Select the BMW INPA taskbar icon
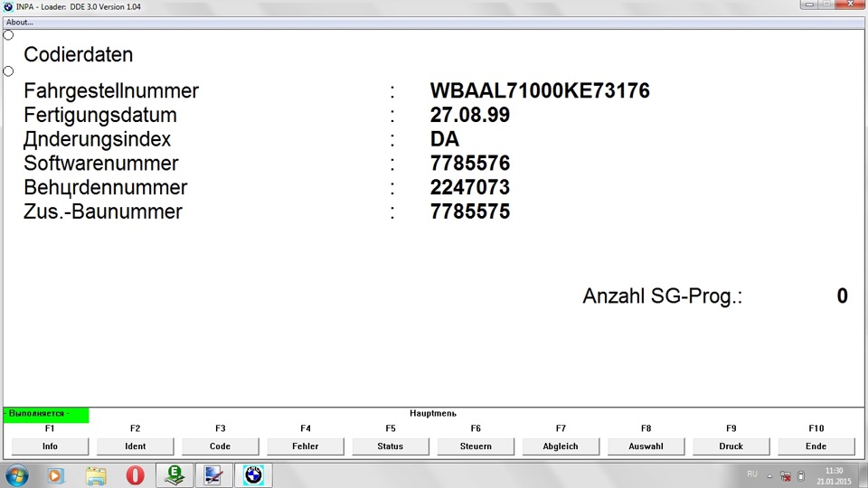Image resolution: width=868 pixels, height=488 pixels. point(253,475)
